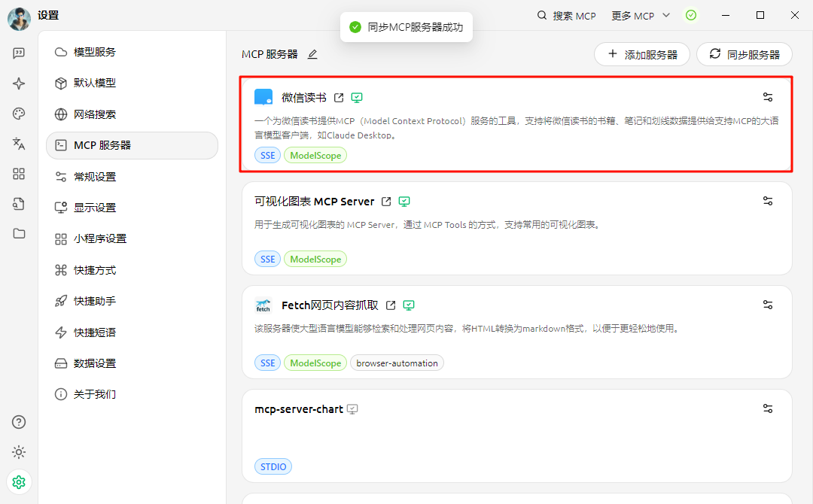Open the files folder icon in the sidebar
The image size is (813, 504).
tap(18, 234)
